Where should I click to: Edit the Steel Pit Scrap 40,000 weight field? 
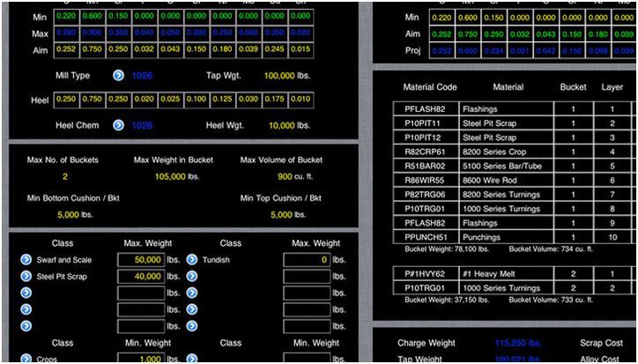click(141, 276)
